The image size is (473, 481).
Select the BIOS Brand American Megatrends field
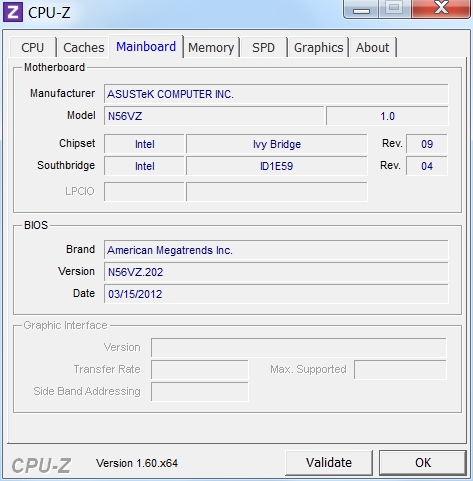click(276, 250)
